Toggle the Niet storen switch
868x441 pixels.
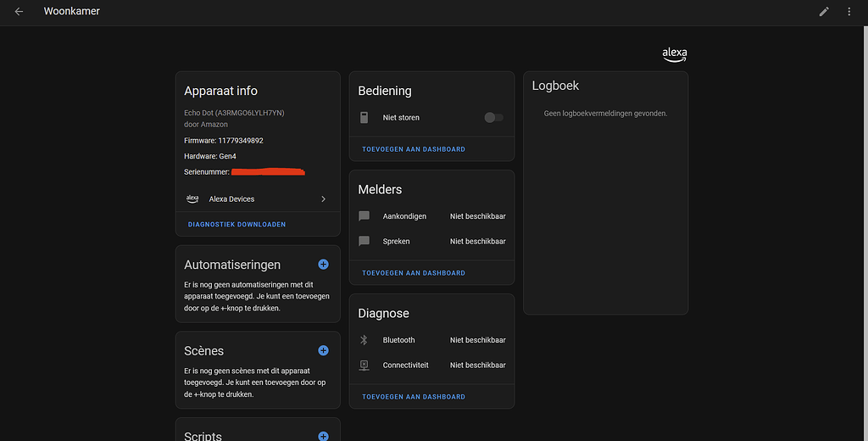pos(493,118)
